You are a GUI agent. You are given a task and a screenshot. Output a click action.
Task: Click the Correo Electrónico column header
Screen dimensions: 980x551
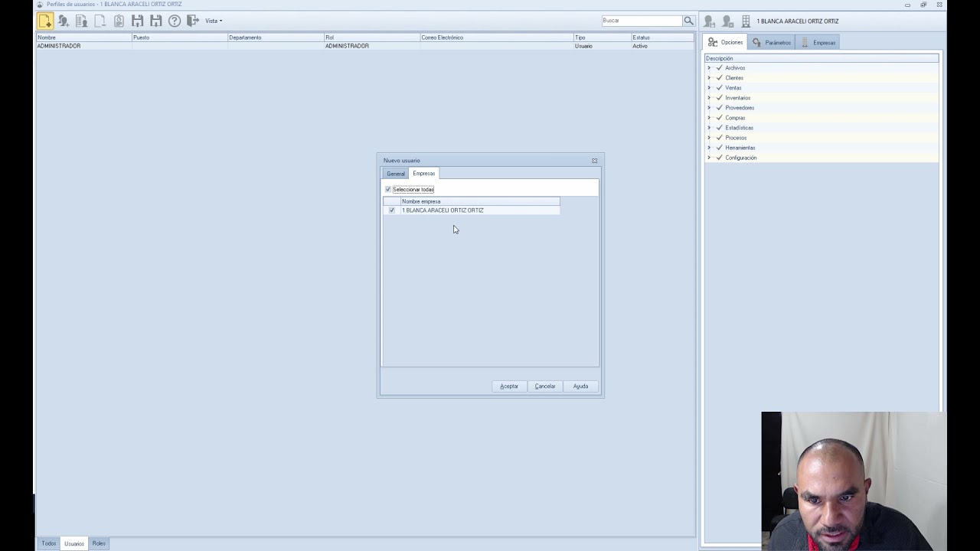(497, 37)
